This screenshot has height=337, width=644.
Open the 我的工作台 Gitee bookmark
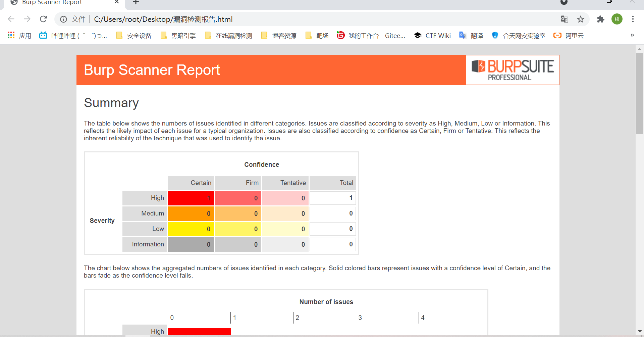[x=371, y=36]
